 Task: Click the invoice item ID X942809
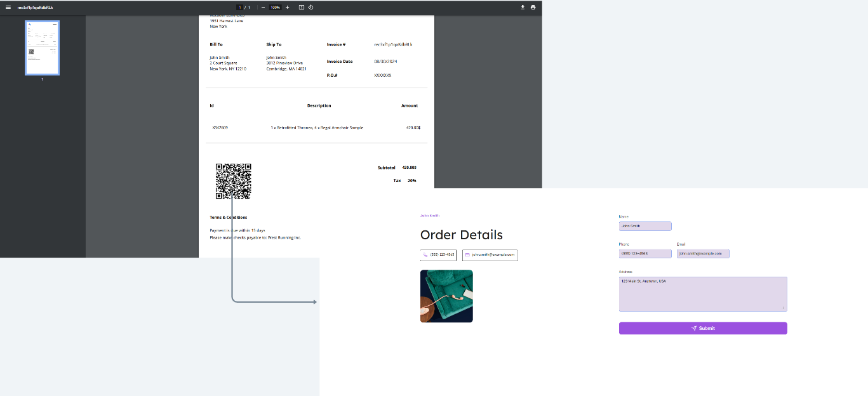[x=220, y=128]
